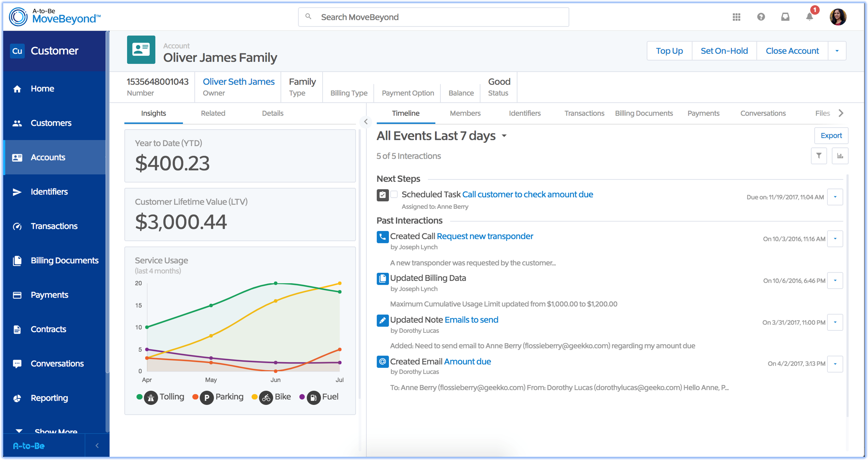Open the Related tab
The height and width of the screenshot is (460, 868).
[x=213, y=113]
